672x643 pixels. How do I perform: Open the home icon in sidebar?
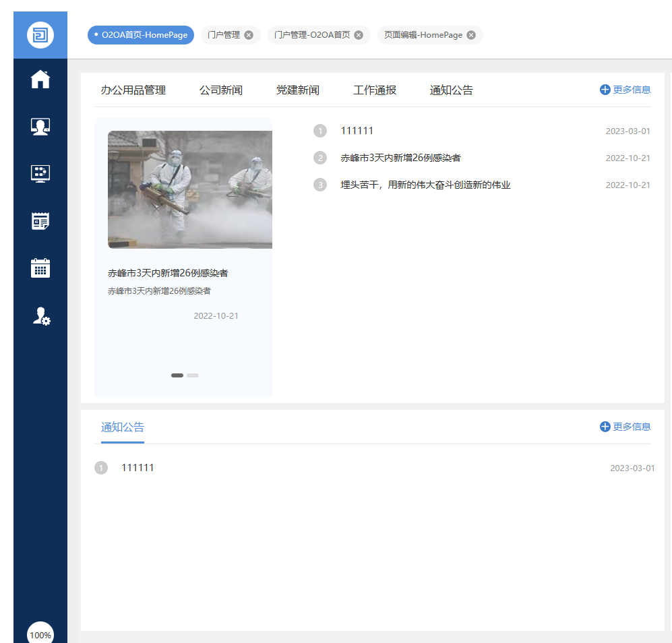[x=40, y=80]
